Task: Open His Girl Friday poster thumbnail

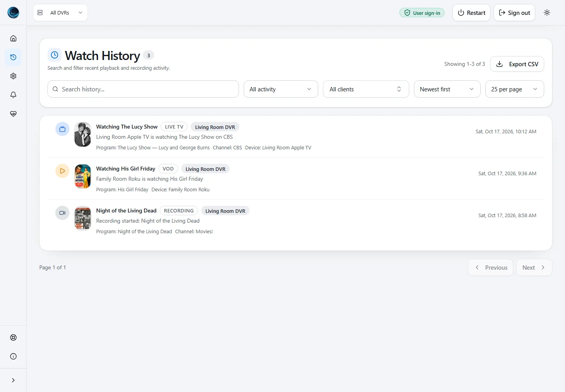Action: click(x=83, y=176)
